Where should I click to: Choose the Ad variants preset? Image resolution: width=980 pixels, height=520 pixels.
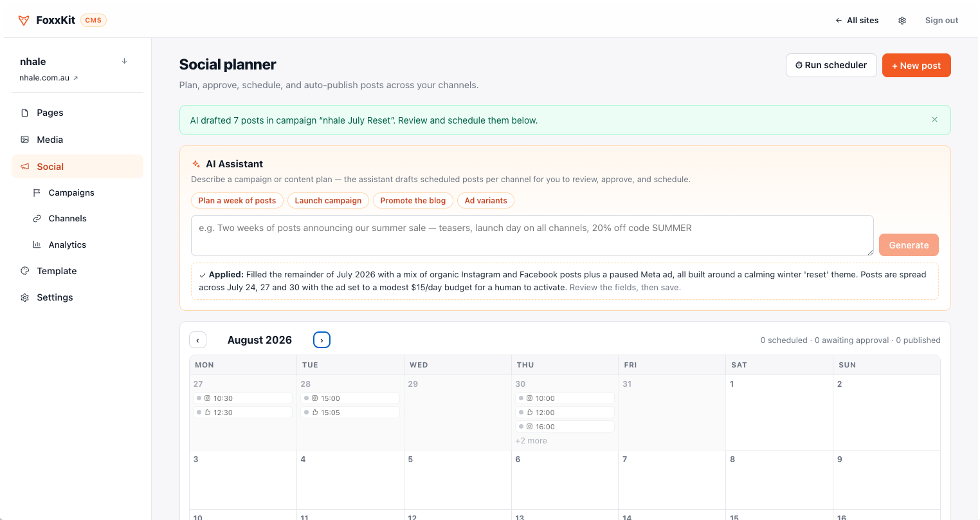click(x=485, y=201)
